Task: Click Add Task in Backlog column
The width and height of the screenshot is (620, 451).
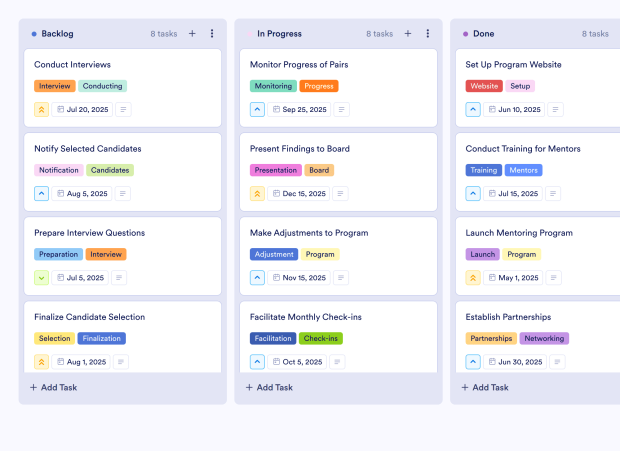Action: click(x=54, y=387)
